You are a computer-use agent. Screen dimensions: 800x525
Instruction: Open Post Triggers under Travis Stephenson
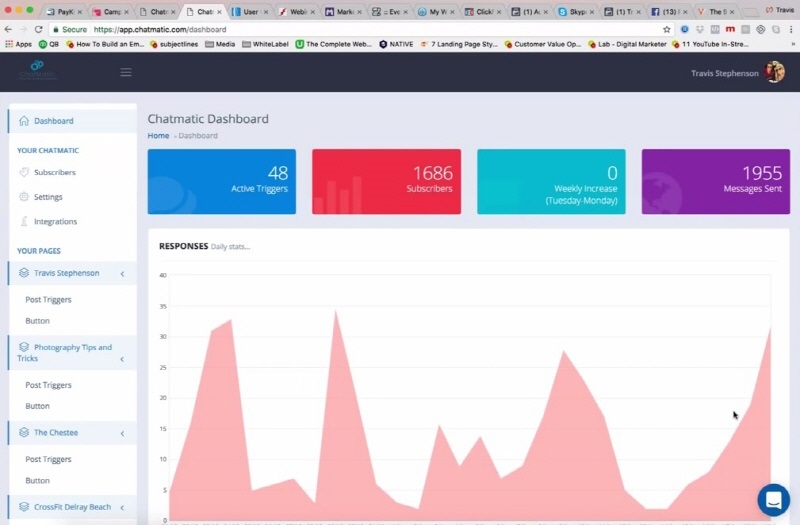coord(48,299)
